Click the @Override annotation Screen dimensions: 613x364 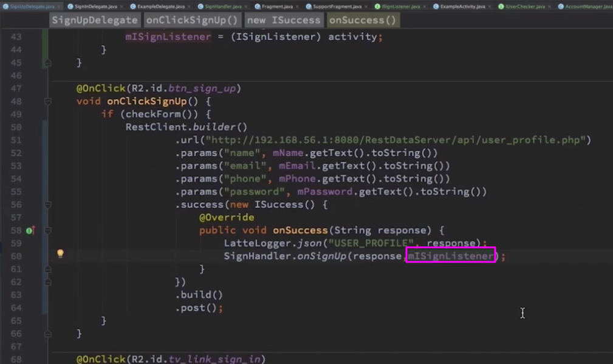click(x=227, y=218)
